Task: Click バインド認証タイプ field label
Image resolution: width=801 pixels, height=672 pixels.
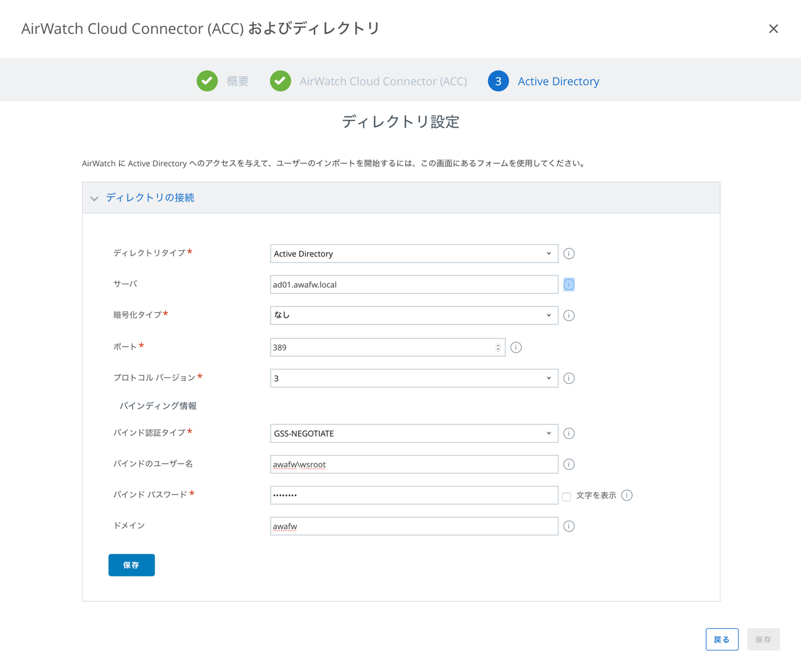Action: tap(149, 433)
